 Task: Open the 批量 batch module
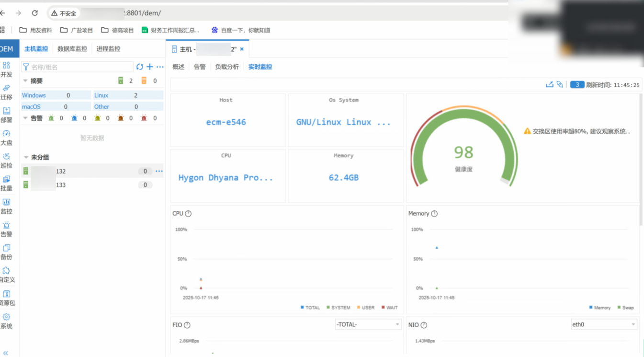pyautogui.click(x=6, y=184)
